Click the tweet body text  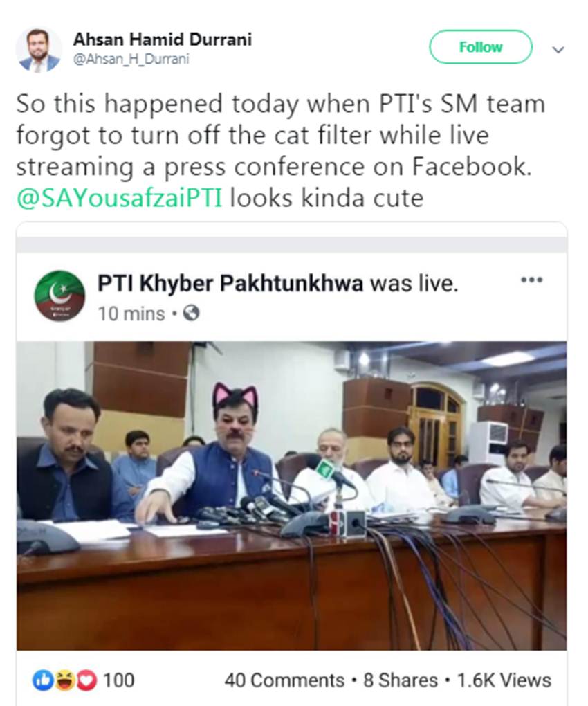click(281, 150)
